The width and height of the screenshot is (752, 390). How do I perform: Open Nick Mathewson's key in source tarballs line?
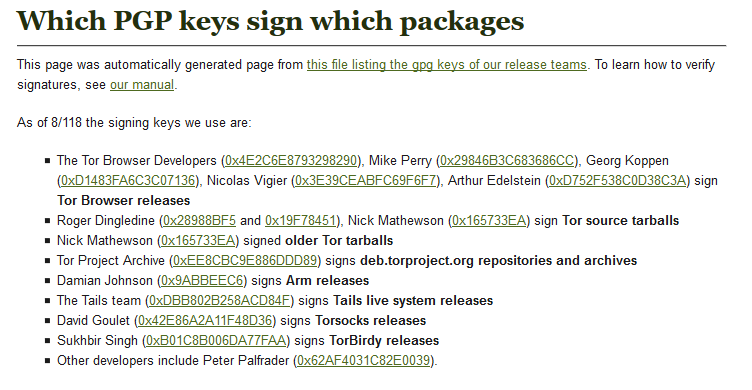(x=489, y=221)
